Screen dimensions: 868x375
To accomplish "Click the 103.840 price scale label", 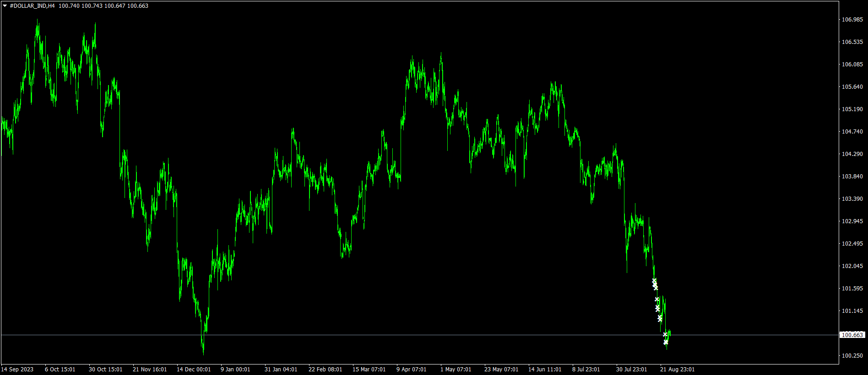I will point(852,177).
